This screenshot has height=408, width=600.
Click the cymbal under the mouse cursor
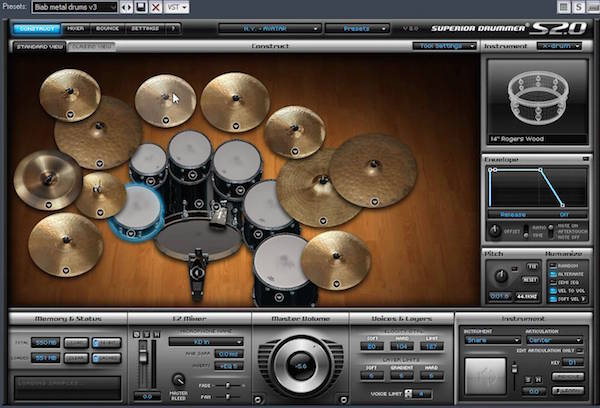pos(165,100)
